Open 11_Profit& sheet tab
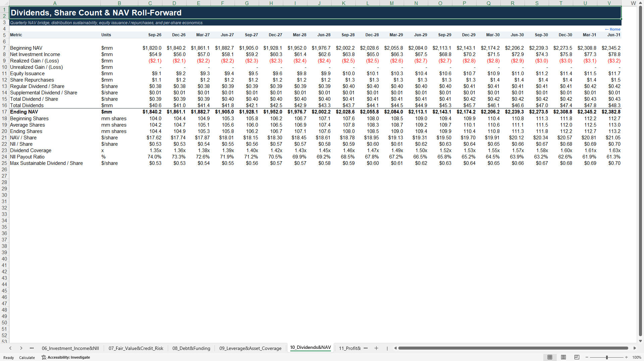 tap(349, 348)
